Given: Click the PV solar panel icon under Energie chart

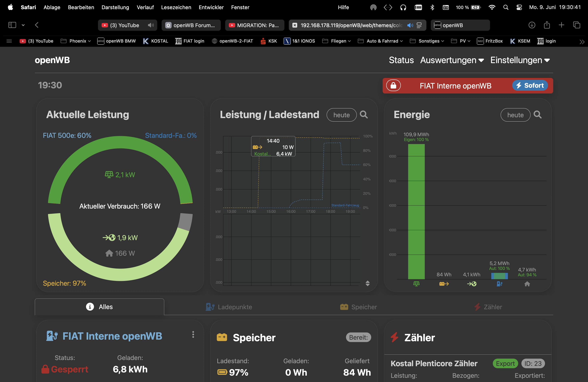Looking at the screenshot, I should [416, 284].
